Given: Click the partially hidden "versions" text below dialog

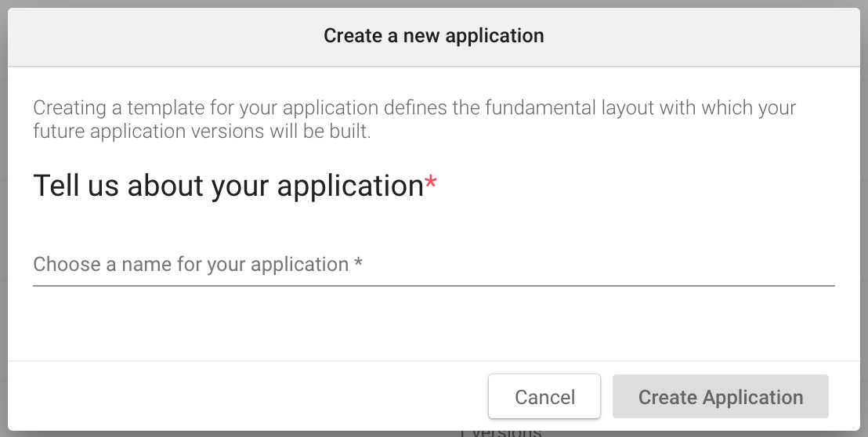Looking at the screenshot, I should click(501, 432).
